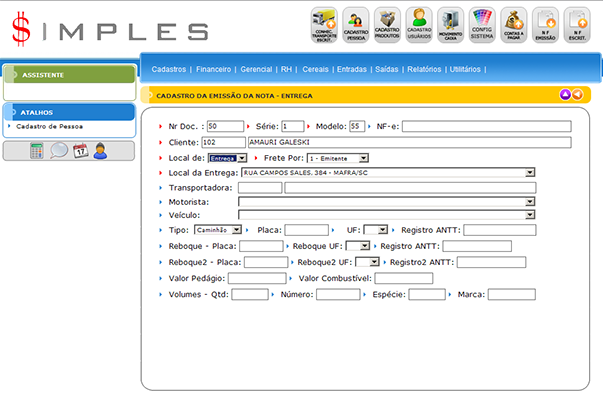The width and height of the screenshot is (603, 393).
Task: Click the Placa field
Action: pyautogui.click(x=306, y=230)
